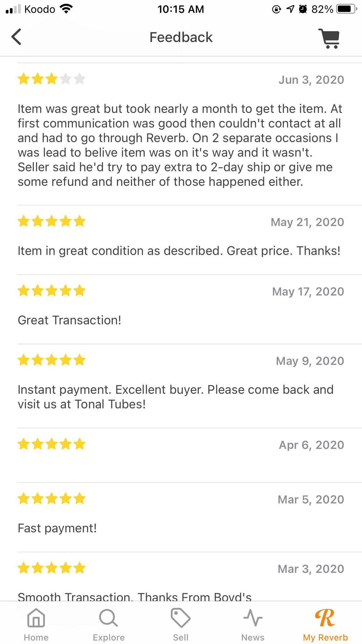362x644 pixels.
Task: Open the News feed tab
Action: coord(253,625)
